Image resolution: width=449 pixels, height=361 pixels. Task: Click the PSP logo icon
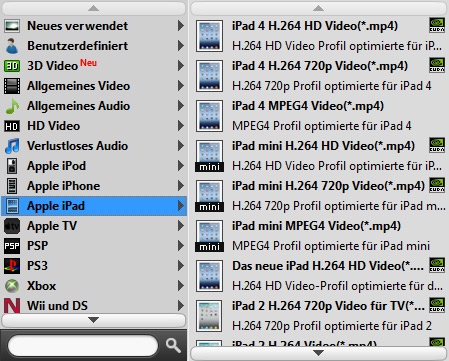[x=12, y=246]
